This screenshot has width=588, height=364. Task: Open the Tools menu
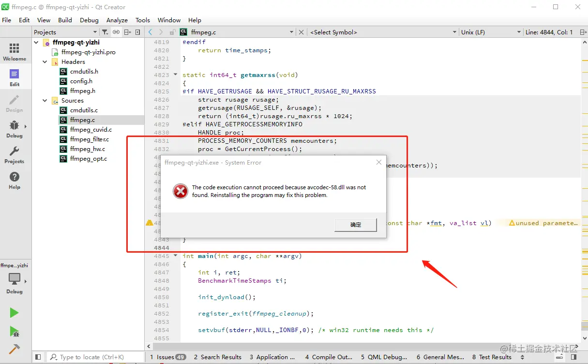click(x=143, y=20)
